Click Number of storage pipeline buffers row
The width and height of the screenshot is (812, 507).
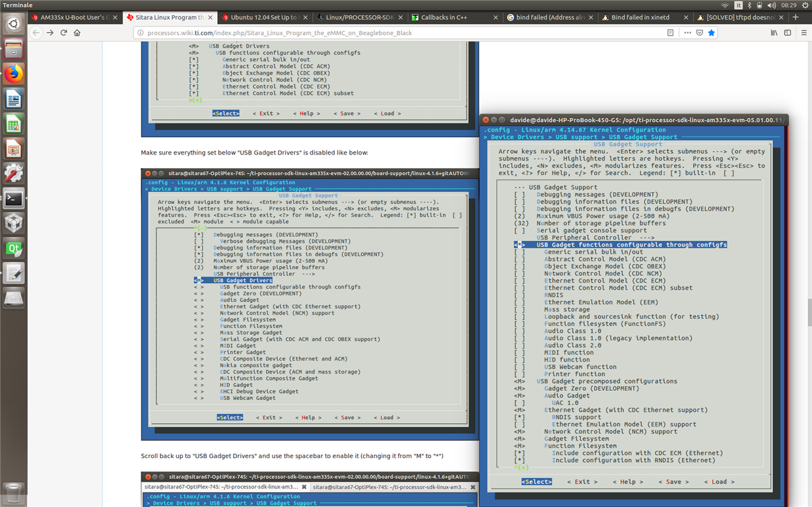pos(590,223)
